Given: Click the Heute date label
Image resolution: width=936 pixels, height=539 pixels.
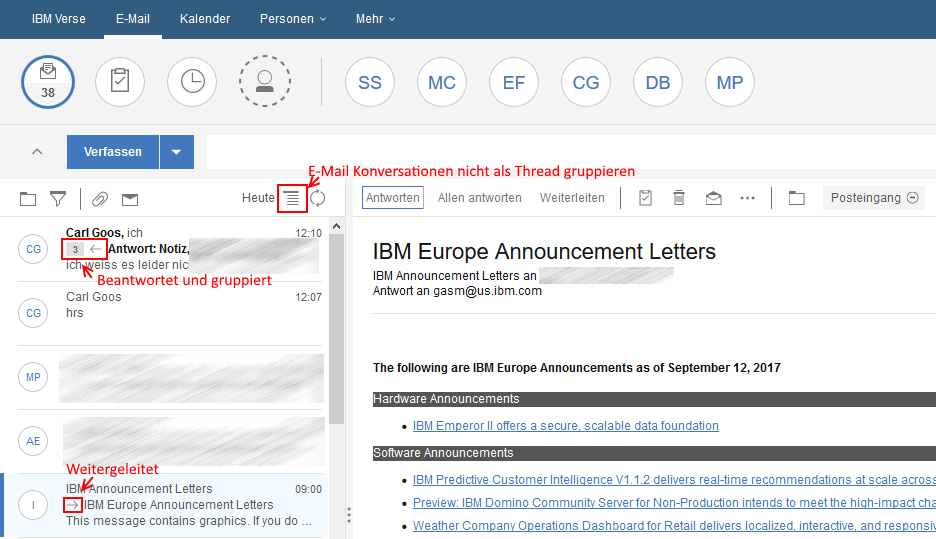Looking at the screenshot, I should pyautogui.click(x=258, y=198).
